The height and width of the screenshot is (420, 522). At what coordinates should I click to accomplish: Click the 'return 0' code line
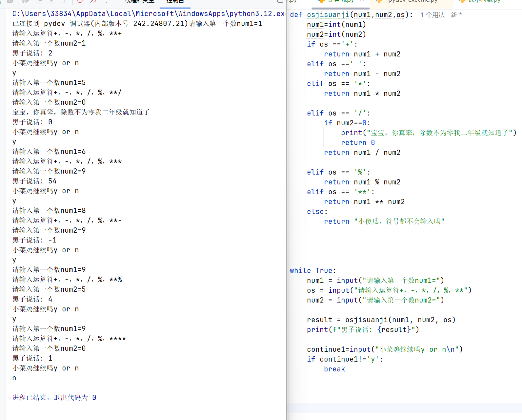tap(358, 143)
